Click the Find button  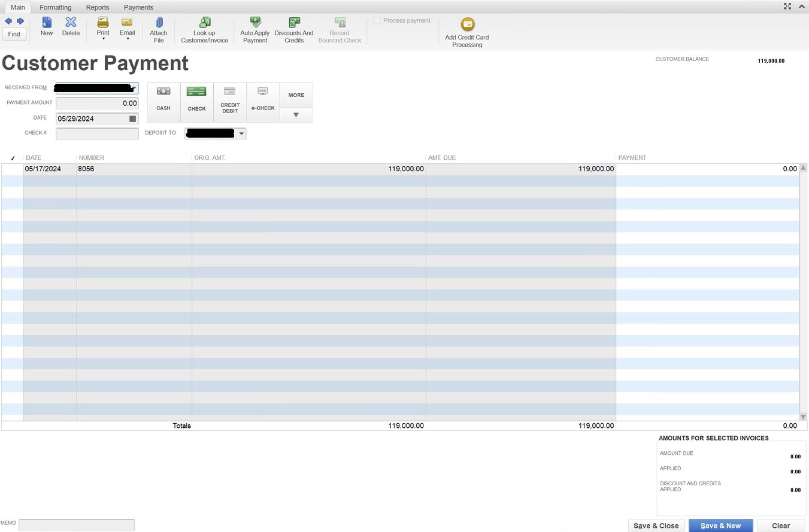(14, 34)
